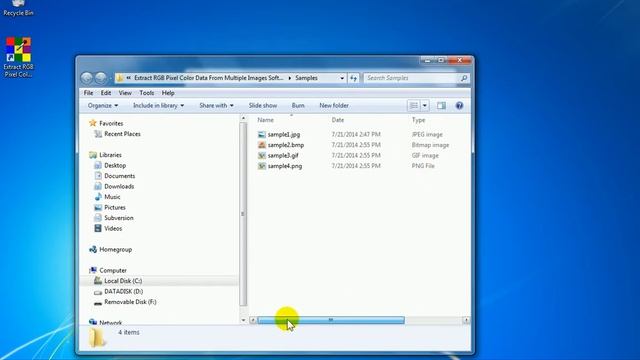Click the Music library icon
Image resolution: width=640 pixels, height=360 pixels.
point(98,197)
